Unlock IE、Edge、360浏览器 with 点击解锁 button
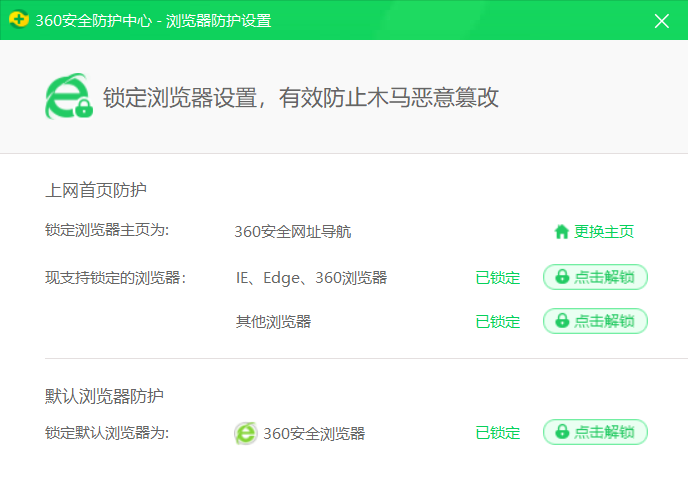The width and height of the screenshot is (688, 494). [595, 277]
